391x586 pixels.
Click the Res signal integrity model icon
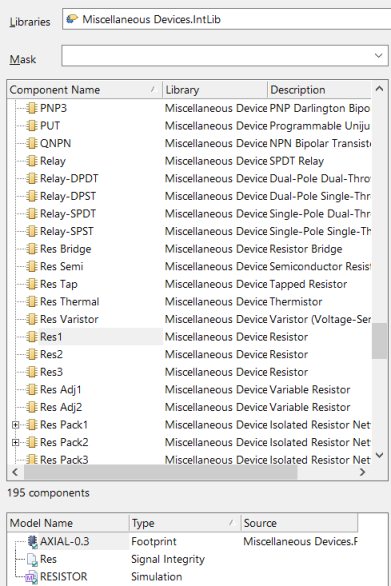(x=32, y=559)
